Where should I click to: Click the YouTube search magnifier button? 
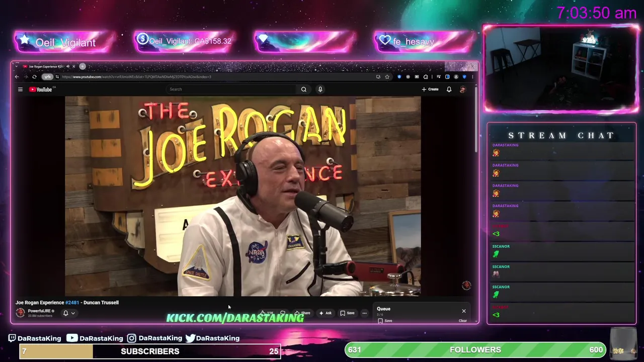304,89
